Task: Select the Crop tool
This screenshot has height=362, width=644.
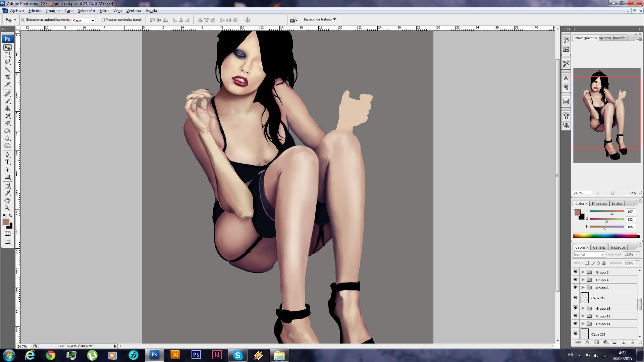Action: 7,77
